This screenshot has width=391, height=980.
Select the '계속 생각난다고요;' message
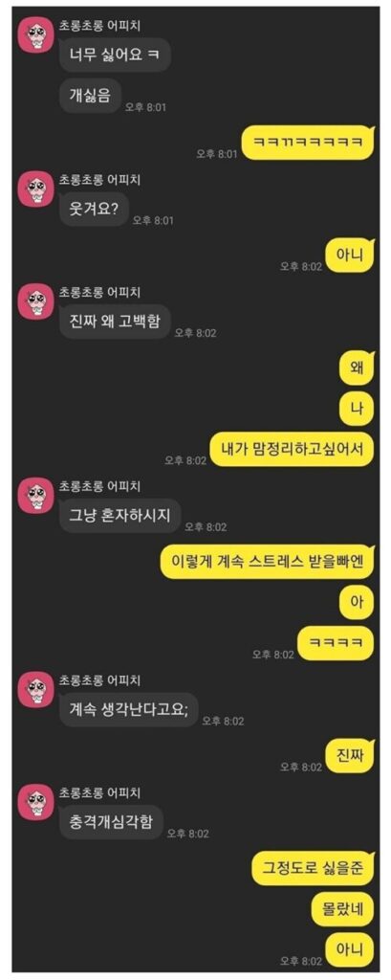coord(129,709)
